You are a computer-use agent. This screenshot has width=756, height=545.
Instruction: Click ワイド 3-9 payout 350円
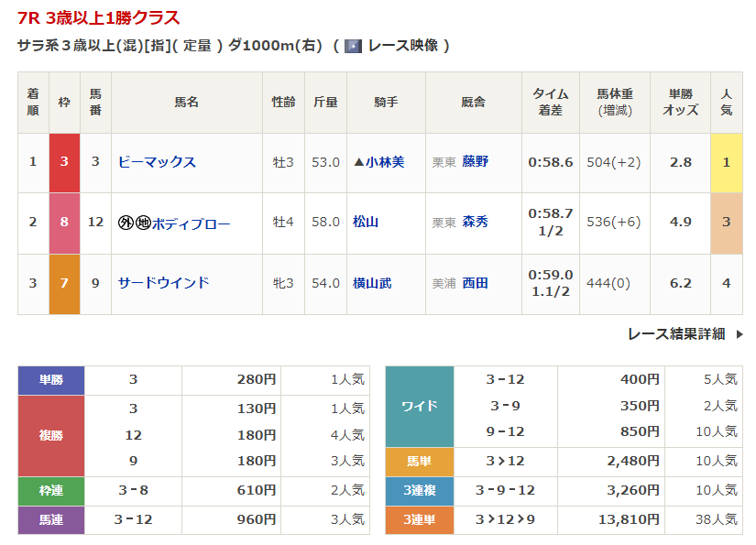pos(640,406)
